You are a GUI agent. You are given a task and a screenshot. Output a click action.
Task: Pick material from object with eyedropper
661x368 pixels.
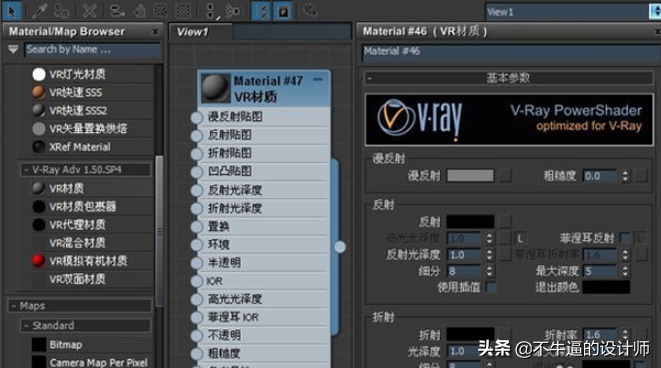[39, 11]
